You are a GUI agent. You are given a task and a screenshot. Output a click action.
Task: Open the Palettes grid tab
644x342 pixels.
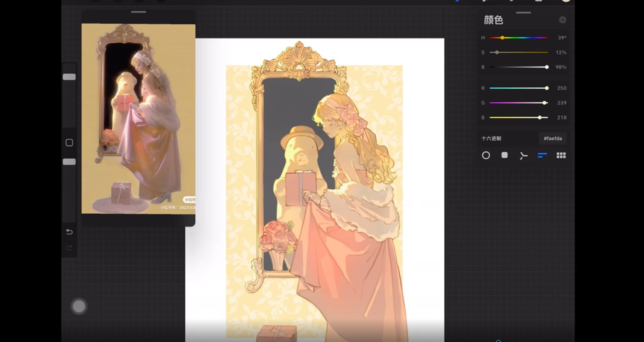coord(561,155)
